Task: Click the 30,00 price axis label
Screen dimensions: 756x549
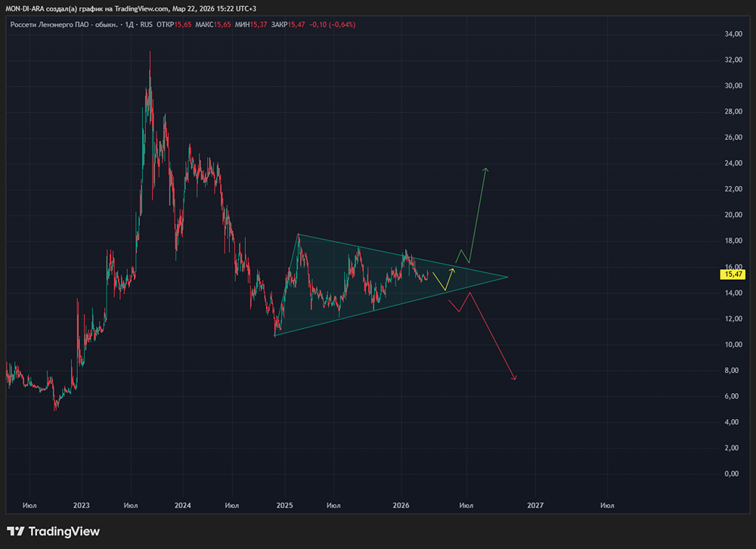Action: click(733, 85)
